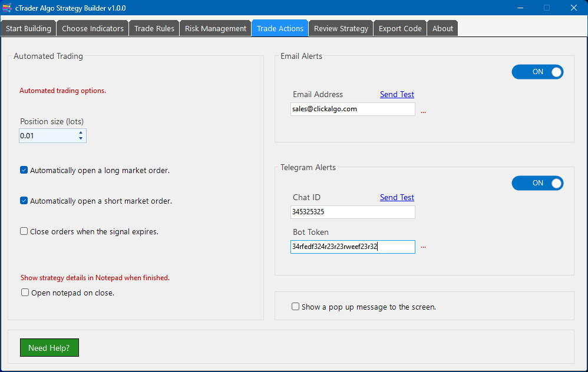This screenshot has height=372, width=588.
Task: Click the ellipsis beside the Bot Token field
Action: pos(423,247)
